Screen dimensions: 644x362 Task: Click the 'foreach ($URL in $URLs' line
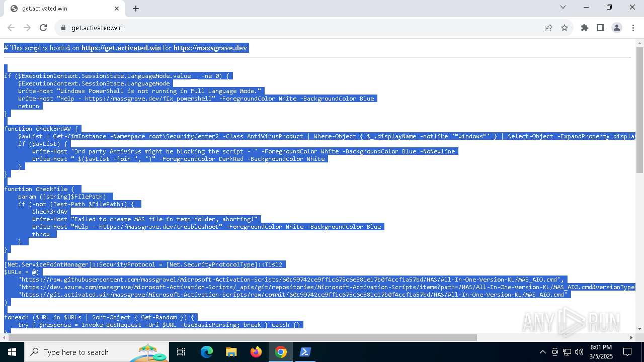[100, 317]
